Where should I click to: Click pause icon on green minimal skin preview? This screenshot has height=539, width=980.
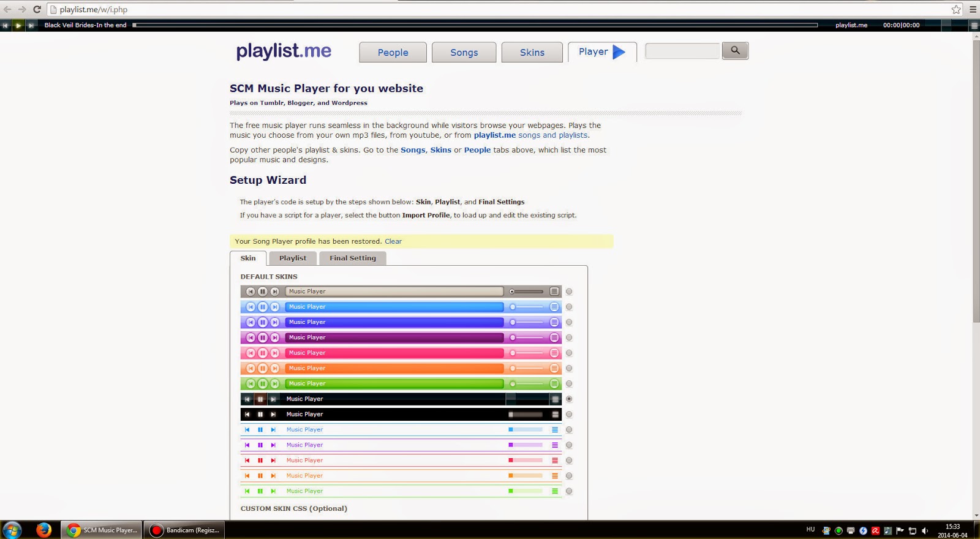point(260,491)
